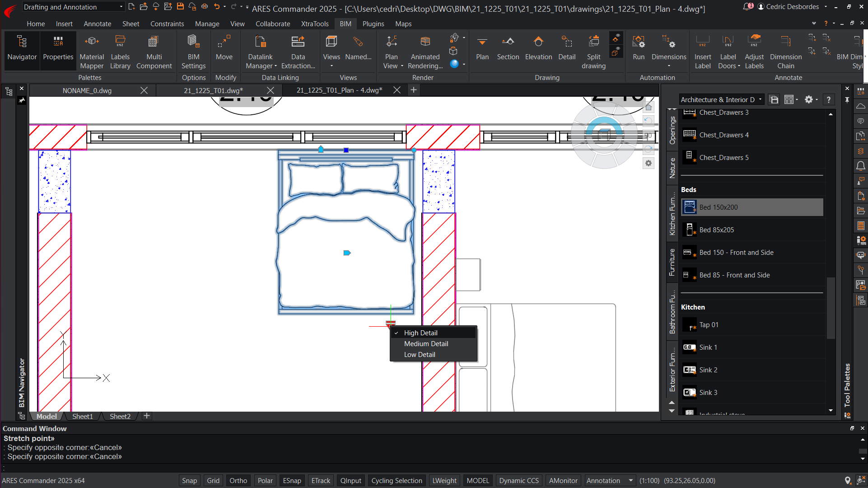
Task: Toggle ESnap in the status bar
Action: [292, 480]
